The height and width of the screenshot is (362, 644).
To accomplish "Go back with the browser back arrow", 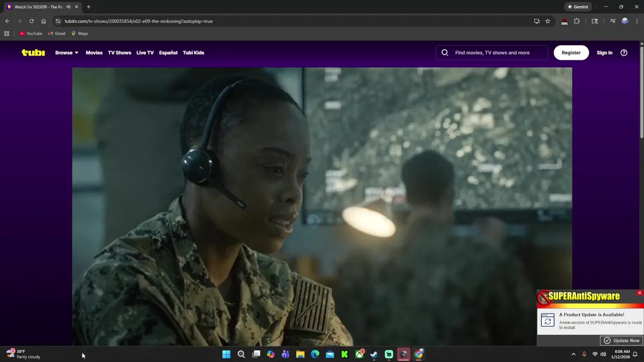I will (7, 21).
